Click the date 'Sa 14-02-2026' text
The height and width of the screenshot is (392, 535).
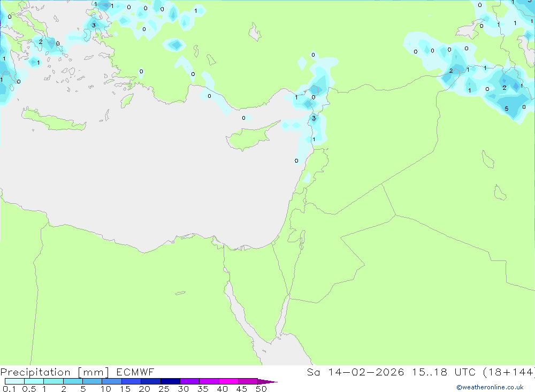click(x=356, y=372)
